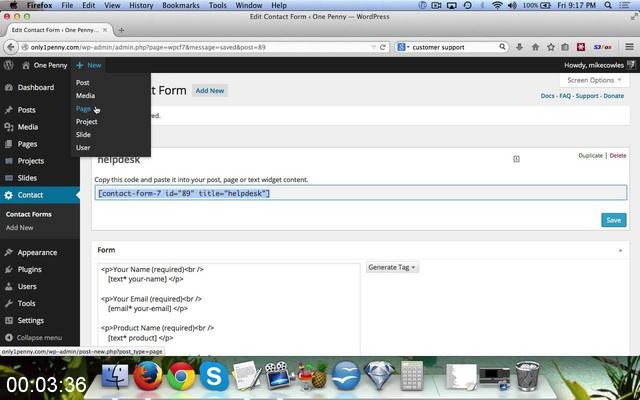
Task: Open the Trash in the dock
Action: click(528, 376)
